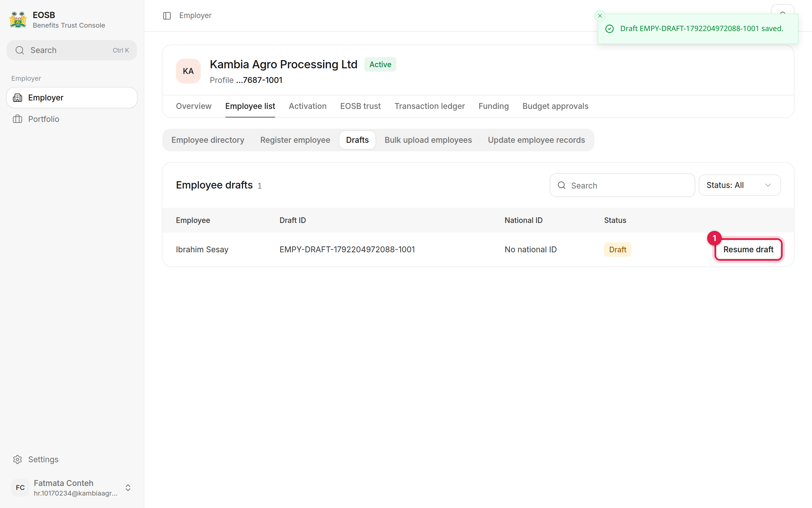
Task: Click the Employer breadcrumb in the header
Action: pyautogui.click(x=195, y=16)
